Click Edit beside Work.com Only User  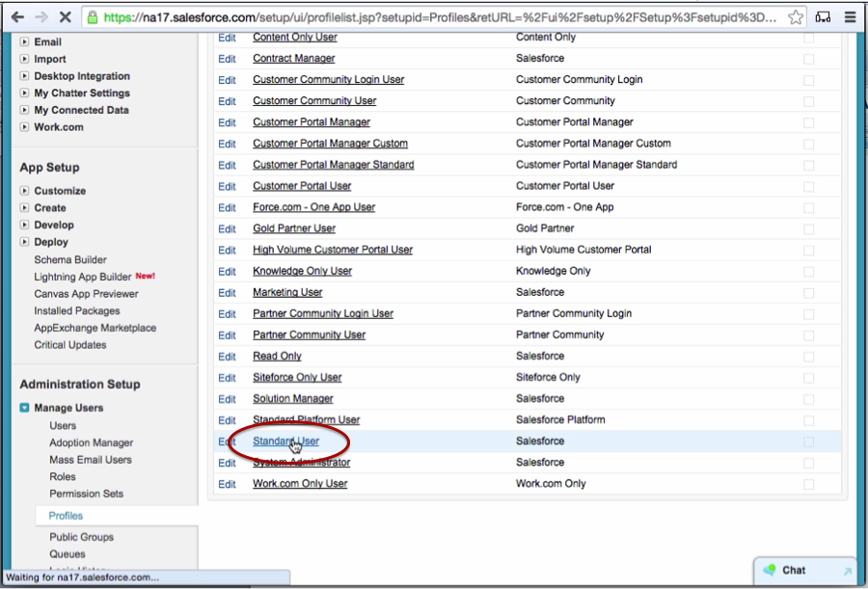point(227,484)
